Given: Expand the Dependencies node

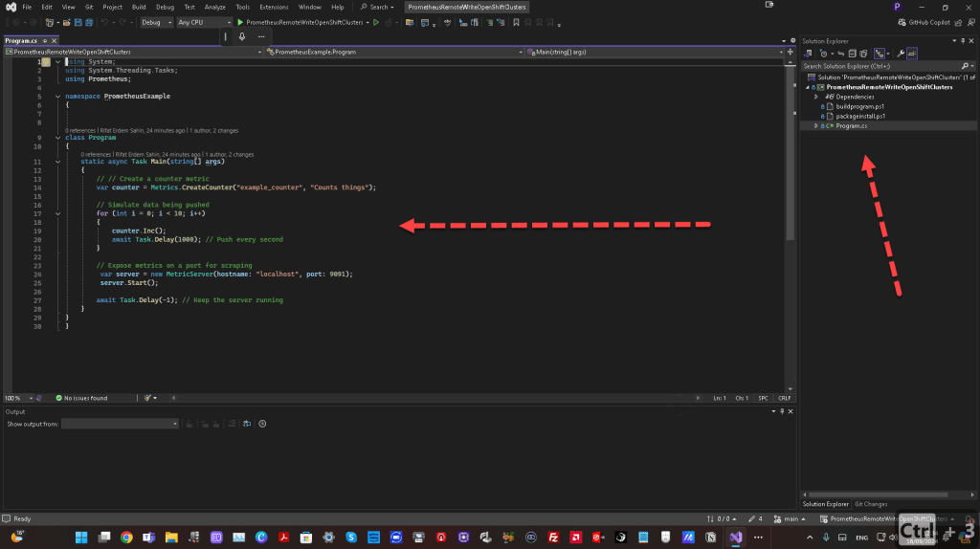Looking at the screenshot, I should (816, 97).
